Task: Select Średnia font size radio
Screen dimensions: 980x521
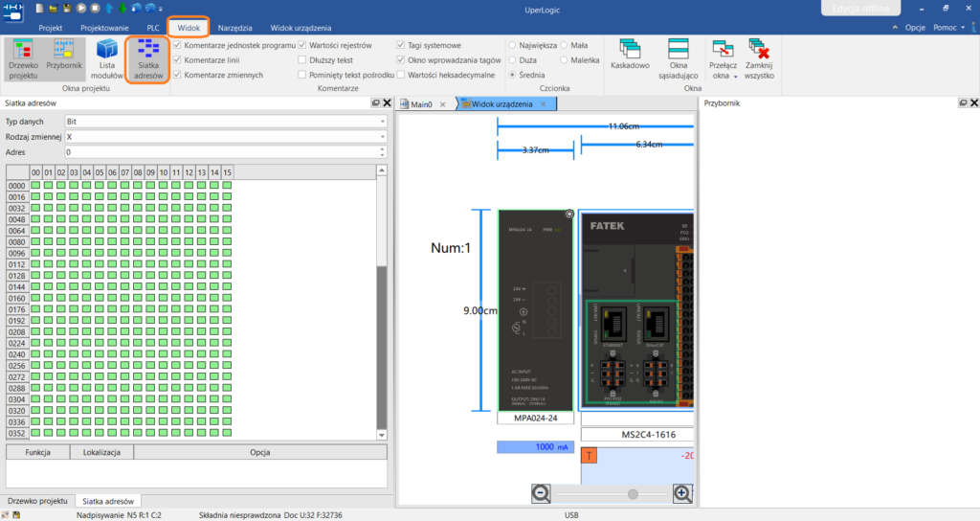Action: point(513,75)
